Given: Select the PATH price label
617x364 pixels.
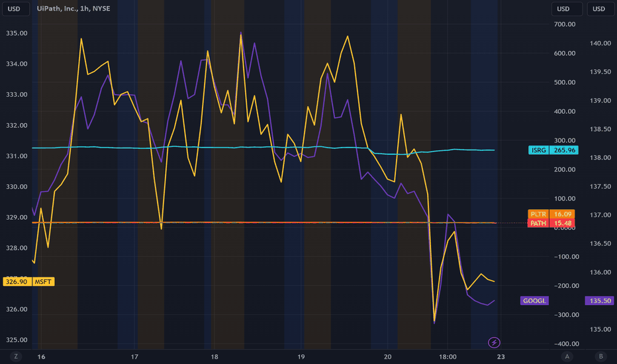Looking at the screenshot, I should pyautogui.click(x=538, y=223).
